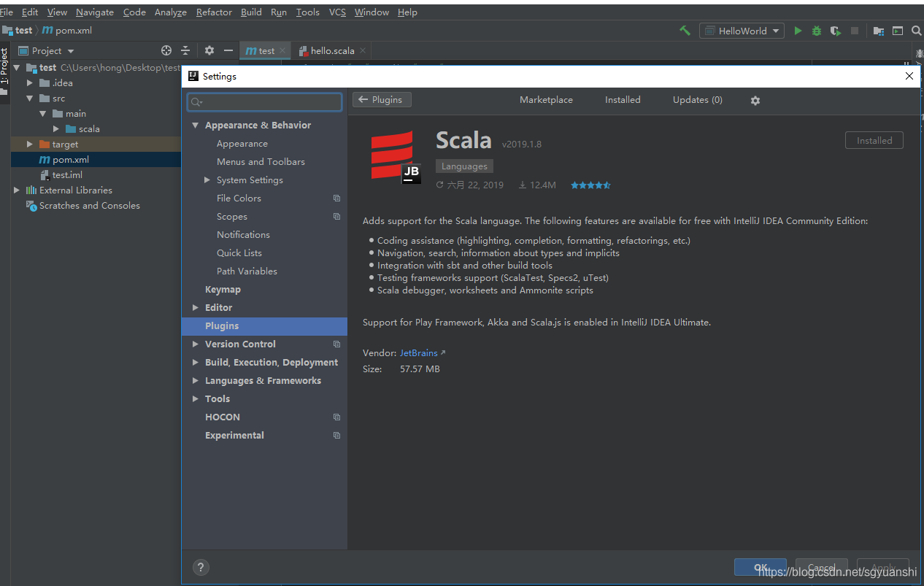The width and height of the screenshot is (924, 586).
Task: Open Search Everywhere magnifier icon
Action: (x=917, y=30)
